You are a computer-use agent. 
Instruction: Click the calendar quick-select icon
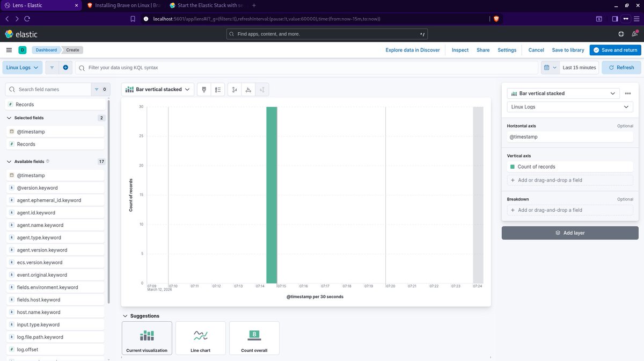pyautogui.click(x=550, y=68)
